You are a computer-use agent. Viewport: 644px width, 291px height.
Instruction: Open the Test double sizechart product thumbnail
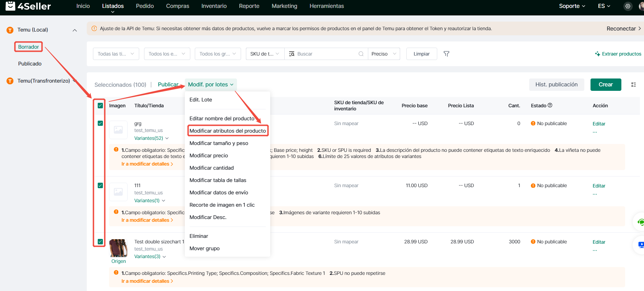118,248
